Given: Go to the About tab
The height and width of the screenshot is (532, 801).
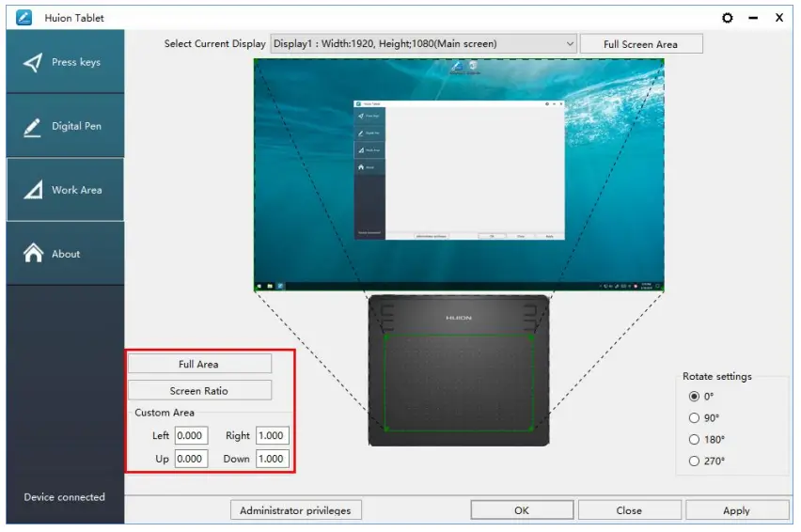Looking at the screenshot, I should [66, 253].
